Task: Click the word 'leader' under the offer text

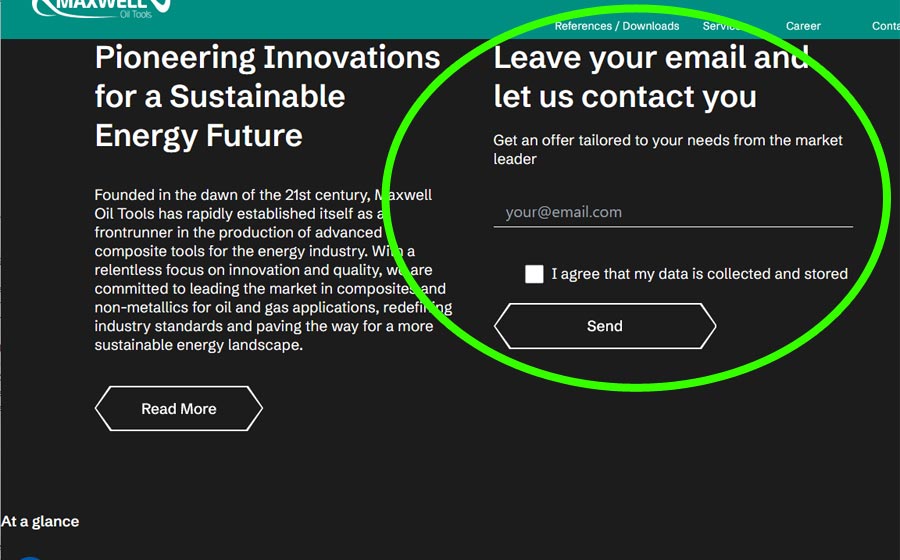Action: click(x=515, y=159)
